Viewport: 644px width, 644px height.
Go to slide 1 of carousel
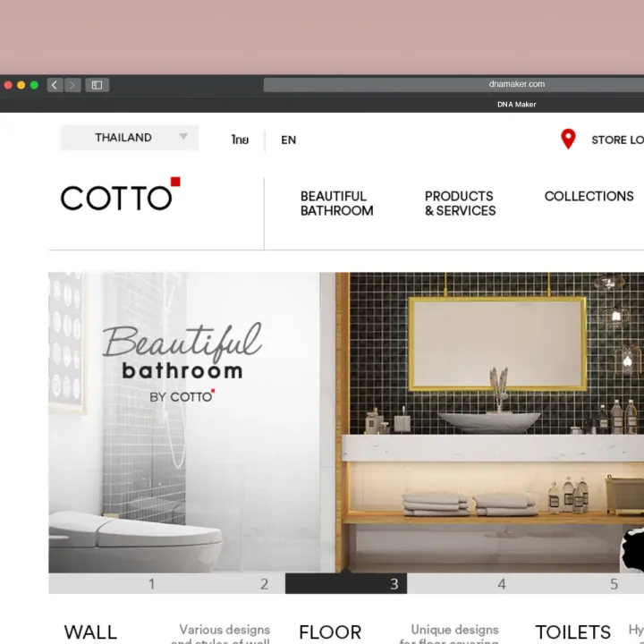point(151,583)
